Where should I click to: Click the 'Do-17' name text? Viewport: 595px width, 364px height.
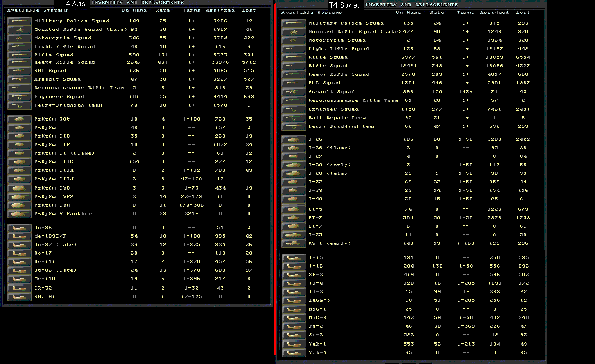point(43,253)
